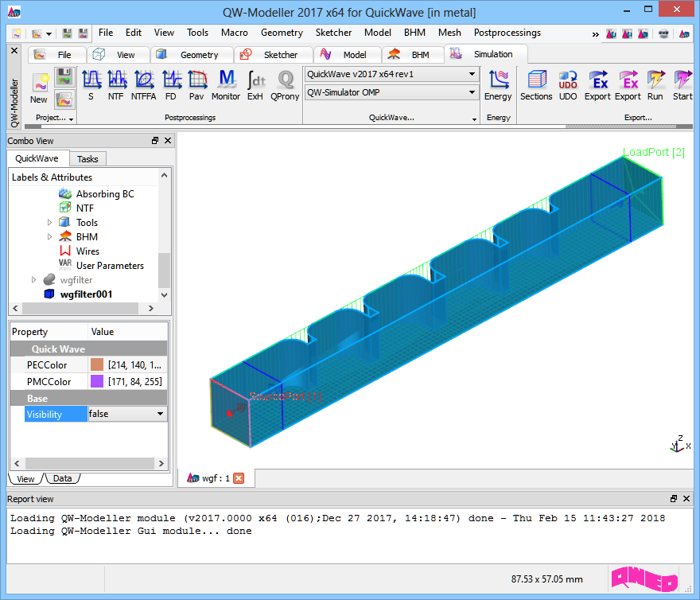Click the Energy icon
This screenshot has height=600, width=700.
coord(499,85)
